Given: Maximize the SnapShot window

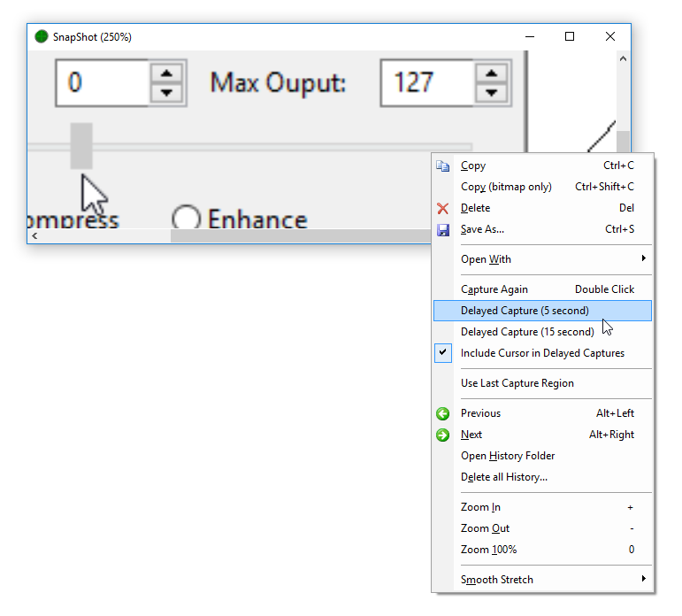Looking at the screenshot, I should [x=570, y=36].
